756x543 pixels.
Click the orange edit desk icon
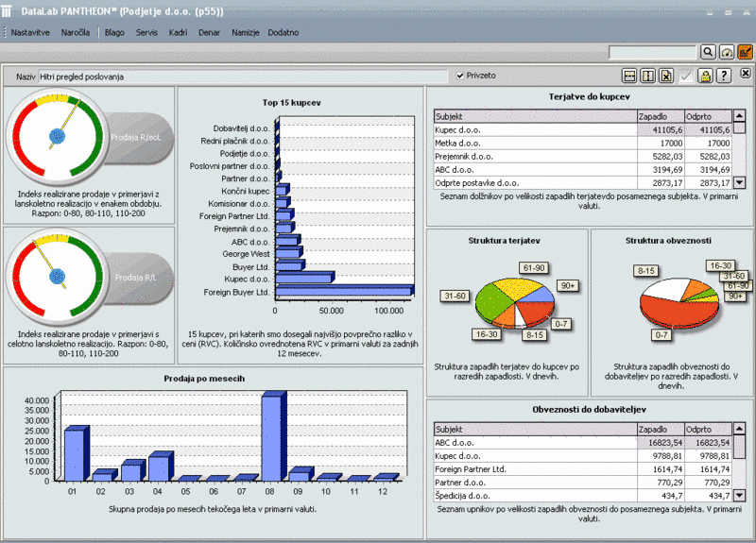[x=745, y=53]
